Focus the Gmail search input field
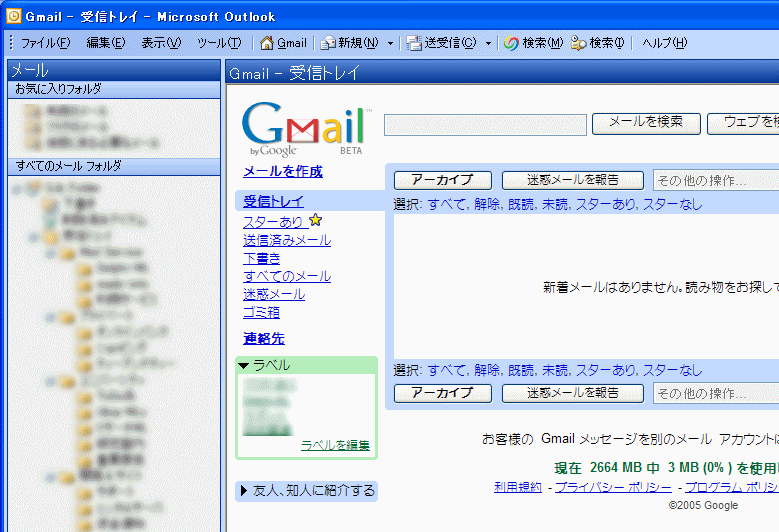Image resolution: width=779 pixels, height=532 pixels. pyautogui.click(x=485, y=125)
